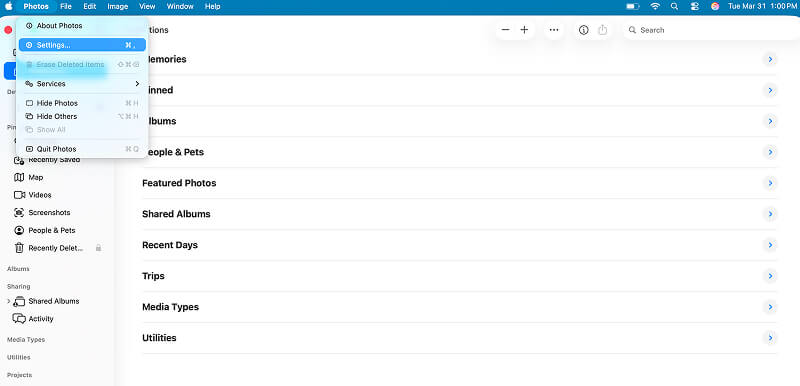Open the Wi-Fi status menu
Image resolution: width=800 pixels, height=386 pixels.
click(x=655, y=7)
